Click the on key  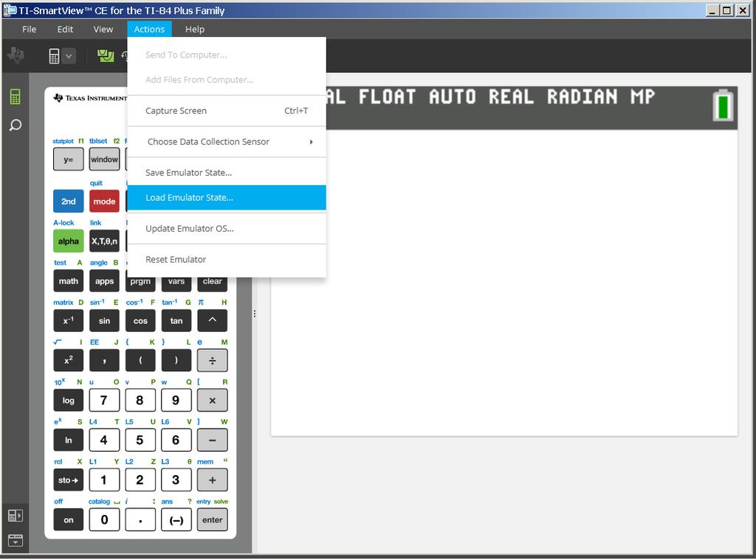pyautogui.click(x=69, y=520)
